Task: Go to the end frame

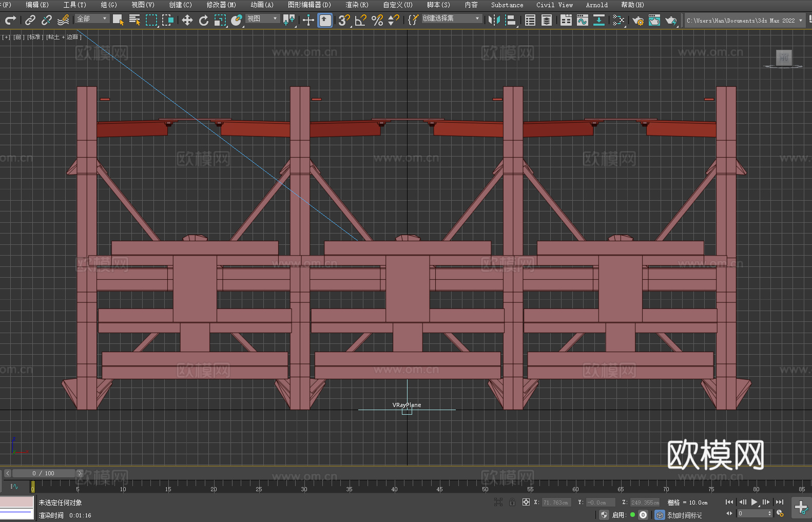Action: tap(780, 502)
